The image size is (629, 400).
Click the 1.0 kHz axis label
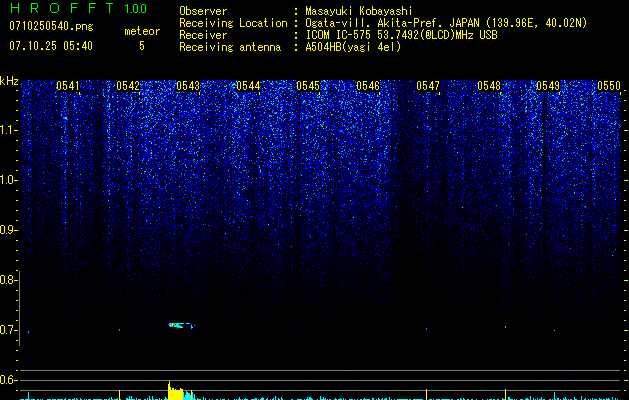coord(9,180)
